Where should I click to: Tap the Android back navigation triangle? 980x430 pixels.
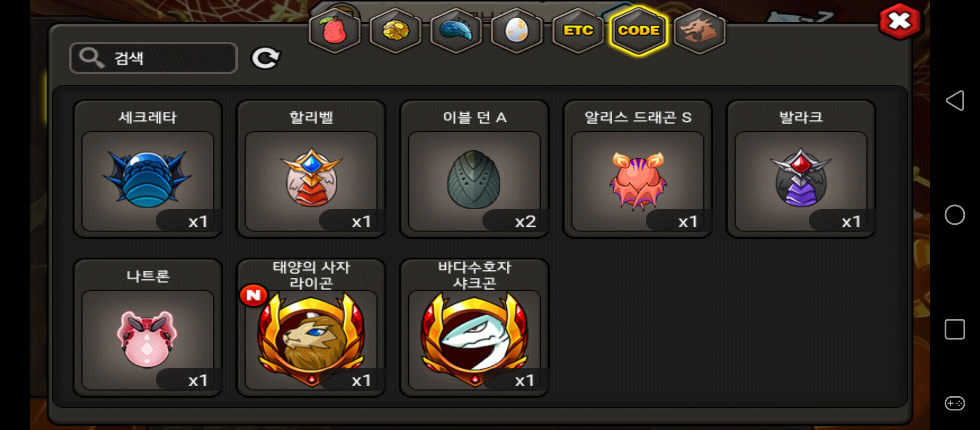coord(955,100)
